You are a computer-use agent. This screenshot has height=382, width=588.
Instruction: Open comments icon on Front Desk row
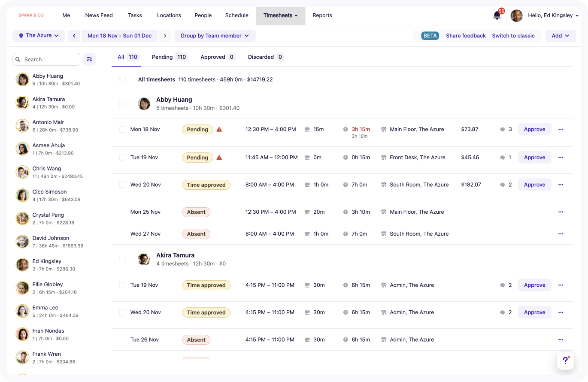(503, 158)
